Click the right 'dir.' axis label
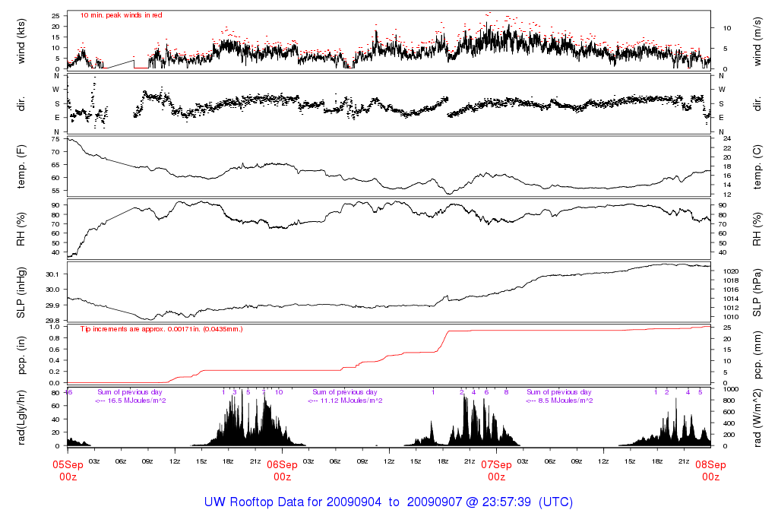 coord(757,104)
